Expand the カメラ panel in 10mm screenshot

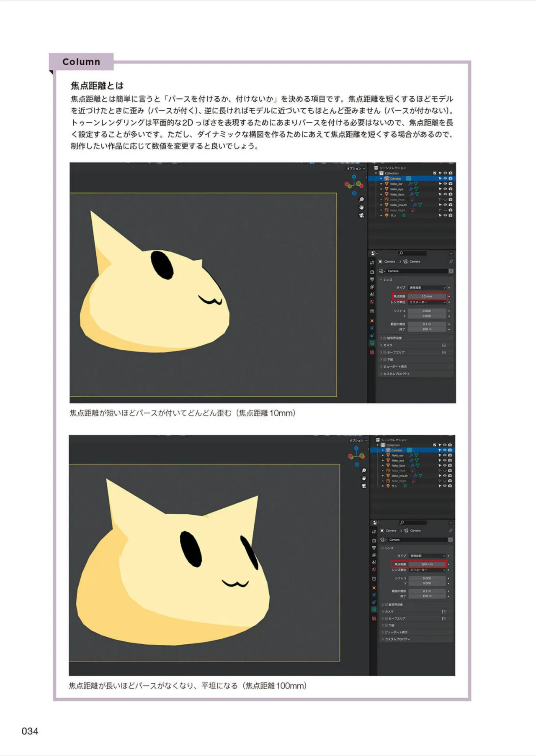[415, 345]
